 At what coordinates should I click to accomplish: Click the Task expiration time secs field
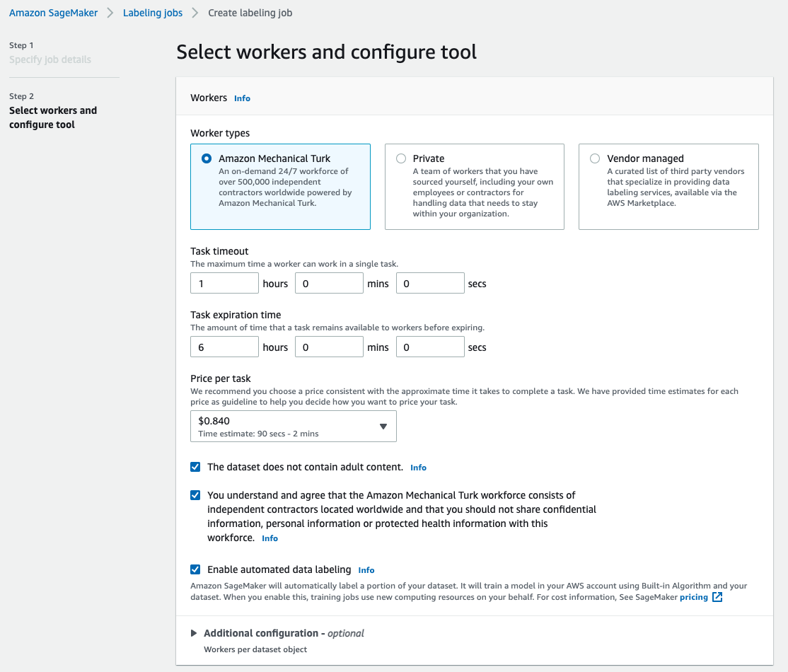tap(430, 347)
